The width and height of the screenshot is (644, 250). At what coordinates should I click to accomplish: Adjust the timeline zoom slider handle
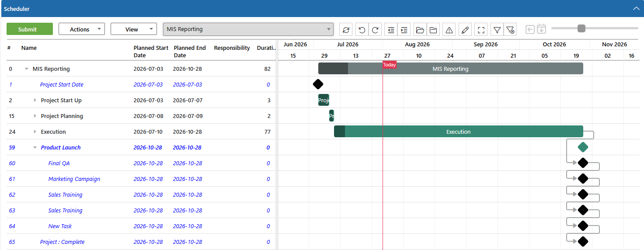tap(581, 28)
